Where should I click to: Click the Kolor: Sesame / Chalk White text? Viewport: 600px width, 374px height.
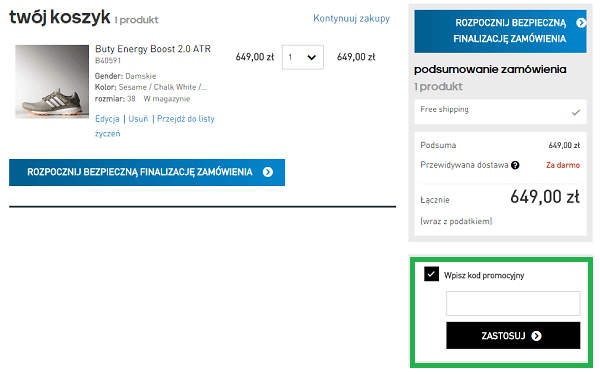[151, 87]
